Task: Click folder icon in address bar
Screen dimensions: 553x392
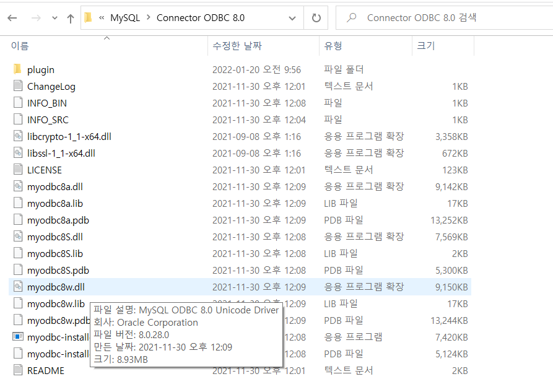Action: pyautogui.click(x=88, y=17)
